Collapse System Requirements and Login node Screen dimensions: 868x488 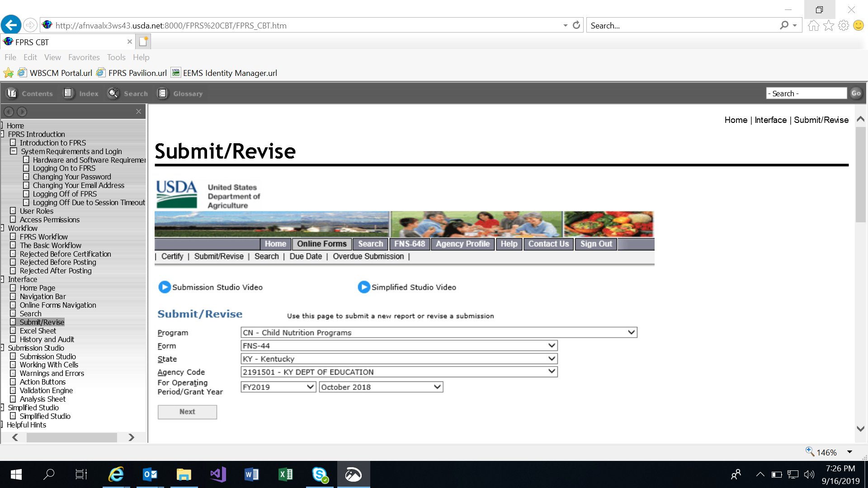click(14, 151)
